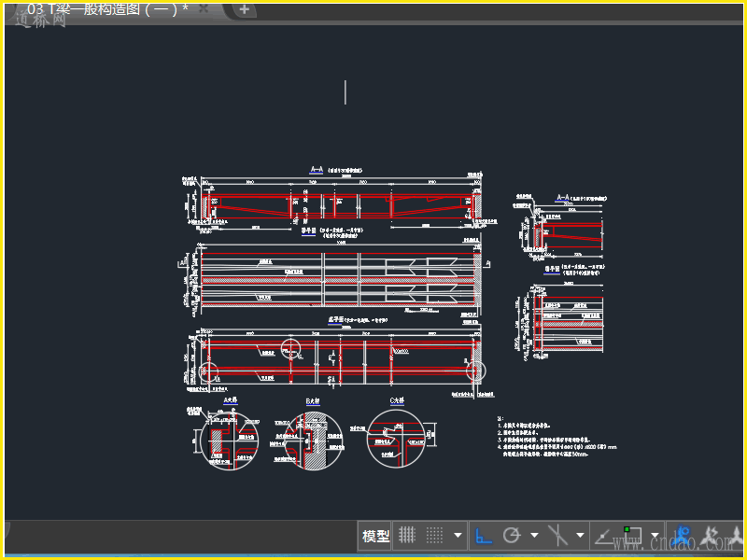747x560 pixels.
Task: Click the 2D object snap icon
Action: pos(632,536)
